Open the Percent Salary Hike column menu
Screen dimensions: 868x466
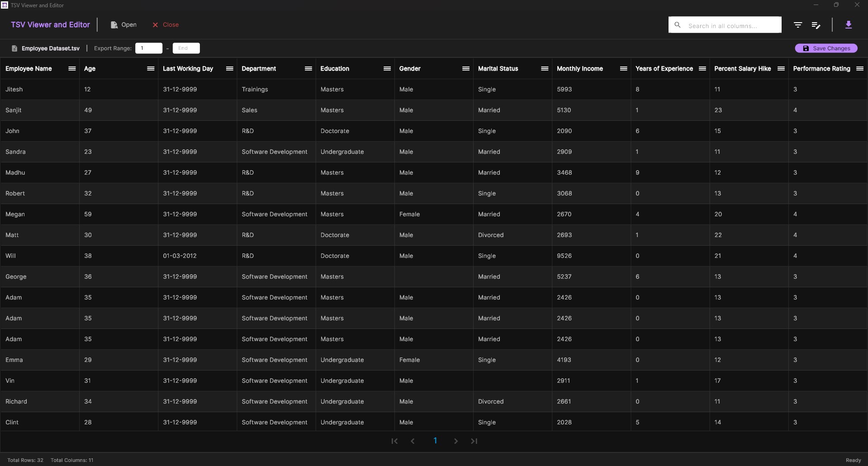[781, 69]
